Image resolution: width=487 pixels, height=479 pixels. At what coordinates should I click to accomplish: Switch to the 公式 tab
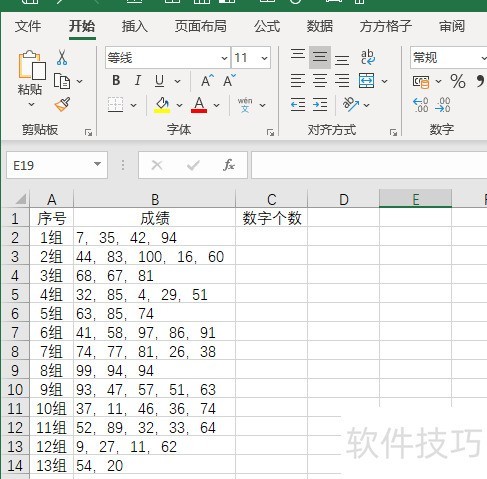pos(267,26)
